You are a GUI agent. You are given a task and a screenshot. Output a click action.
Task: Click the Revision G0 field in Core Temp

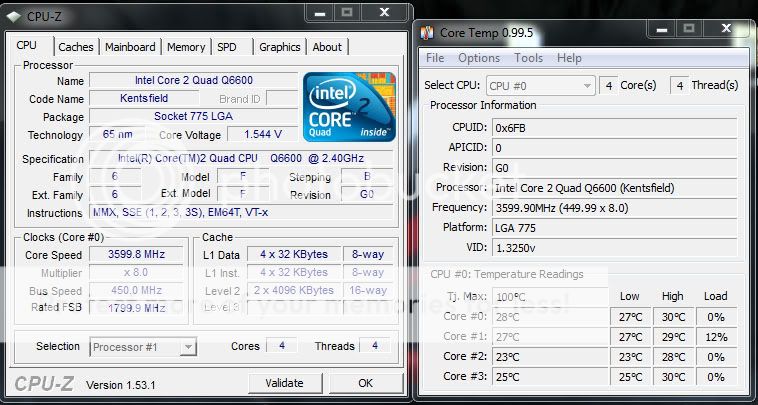(614, 168)
